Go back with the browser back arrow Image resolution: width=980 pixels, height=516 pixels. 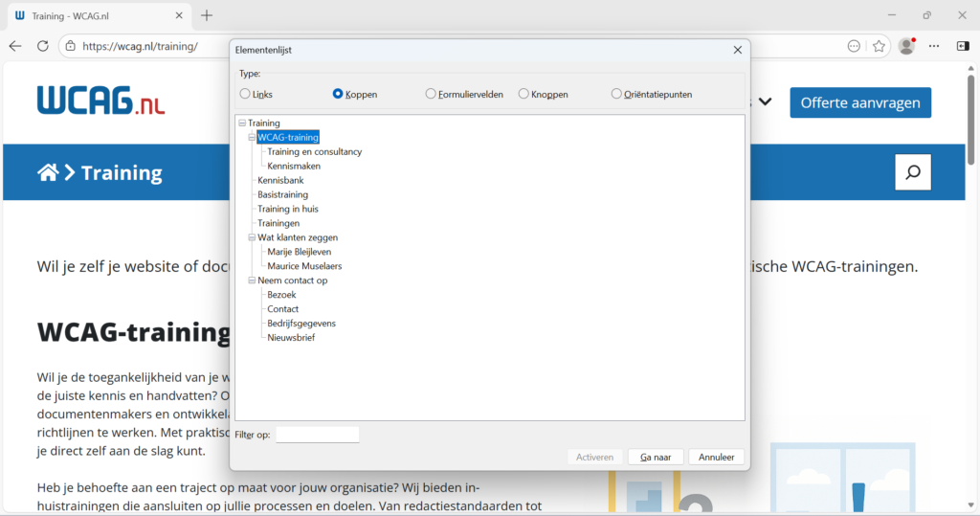15,46
